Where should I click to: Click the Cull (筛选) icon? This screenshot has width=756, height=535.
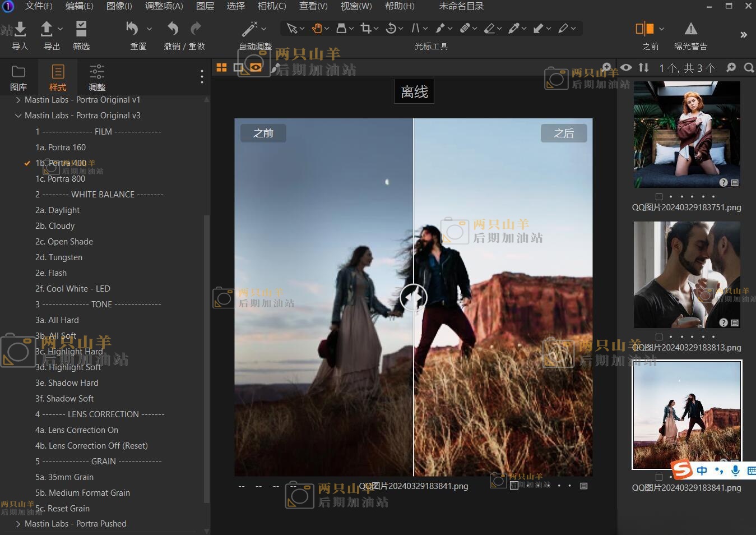tap(81, 29)
